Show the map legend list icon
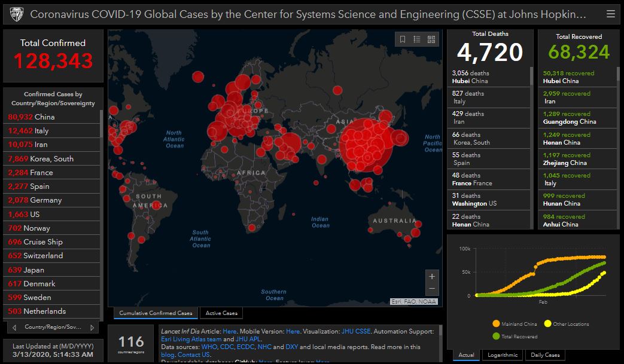 tap(416, 39)
